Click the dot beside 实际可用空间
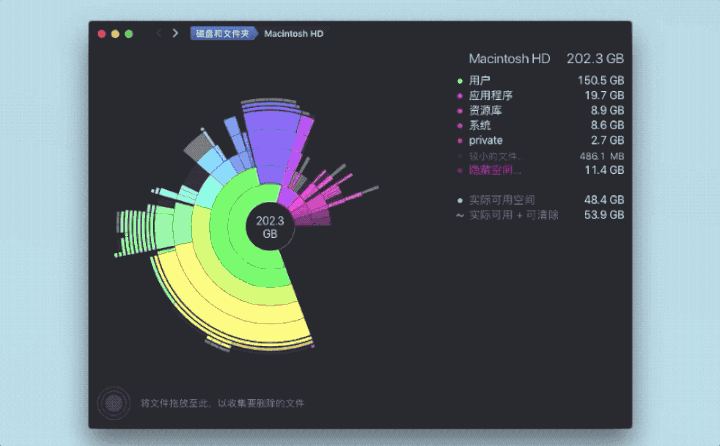Image resolution: width=720 pixels, height=446 pixels. click(460, 201)
